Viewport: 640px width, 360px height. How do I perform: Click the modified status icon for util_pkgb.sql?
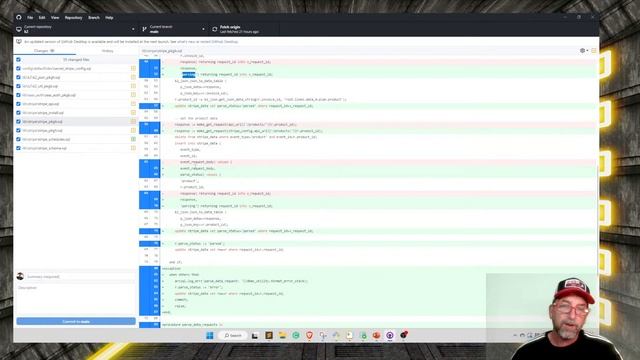point(133,86)
